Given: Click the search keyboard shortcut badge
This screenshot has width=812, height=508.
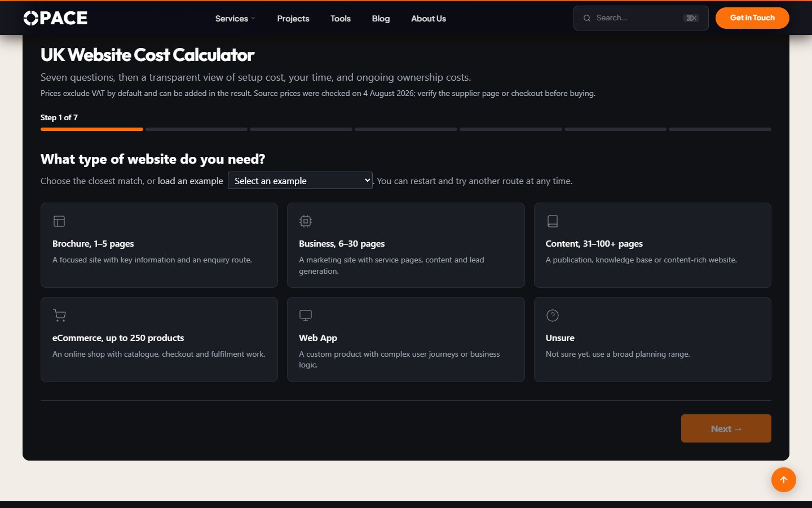Looking at the screenshot, I should click(691, 18).
